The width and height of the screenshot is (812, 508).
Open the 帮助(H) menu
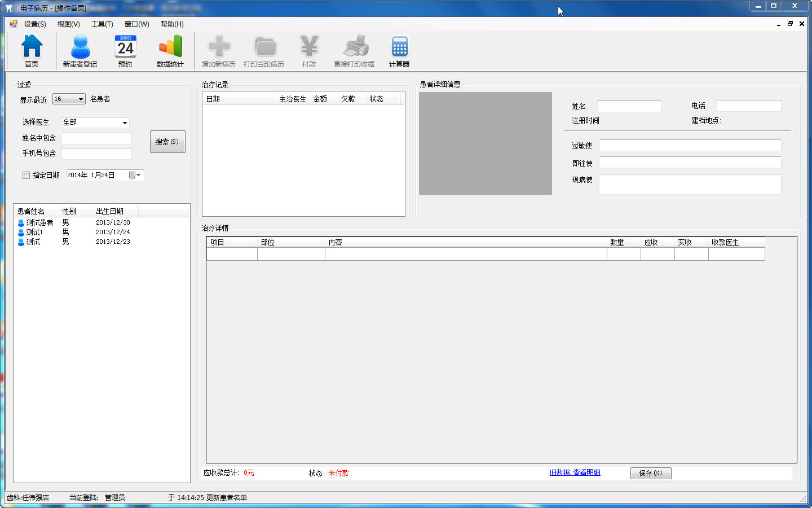coord(172,24)
